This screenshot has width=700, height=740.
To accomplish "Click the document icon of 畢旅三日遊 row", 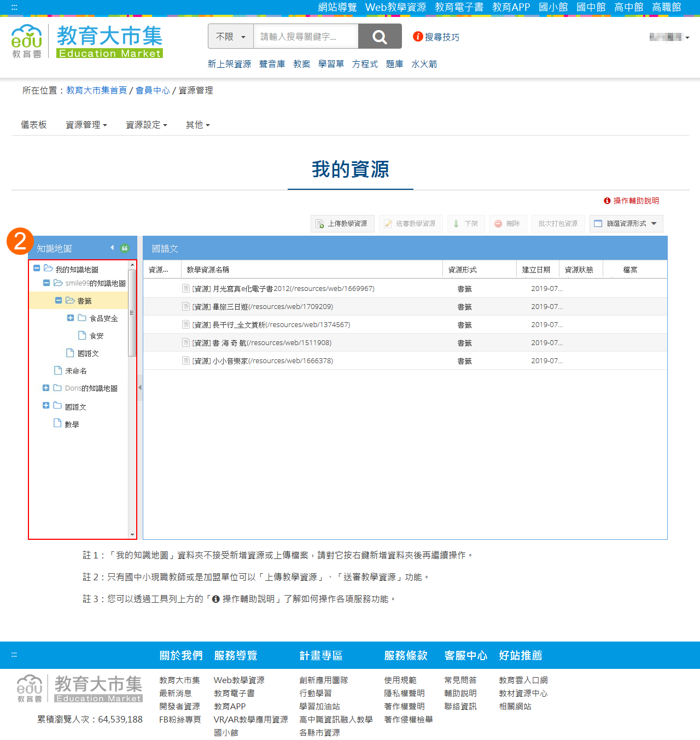I will point(186,306).
